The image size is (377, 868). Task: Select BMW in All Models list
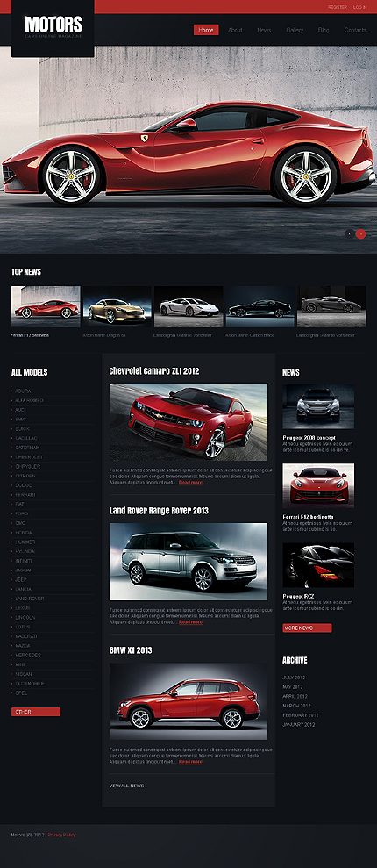20,419
